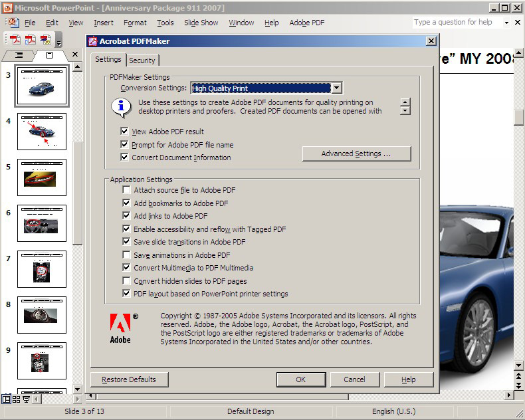Click the Convert to Adobe PDF toolbar icon
The image size is (525, 420).
15,39
